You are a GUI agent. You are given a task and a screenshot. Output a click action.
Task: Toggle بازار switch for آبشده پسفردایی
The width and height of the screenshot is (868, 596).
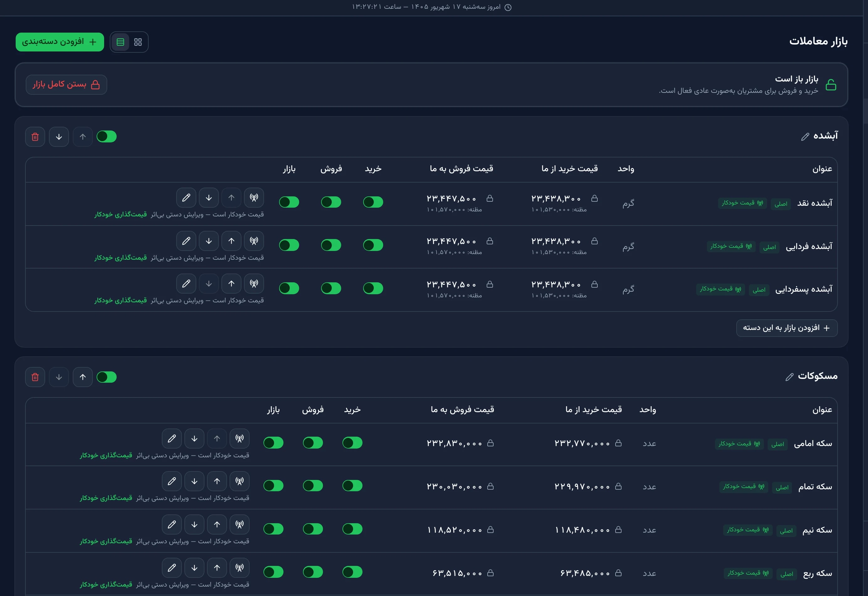289,289
